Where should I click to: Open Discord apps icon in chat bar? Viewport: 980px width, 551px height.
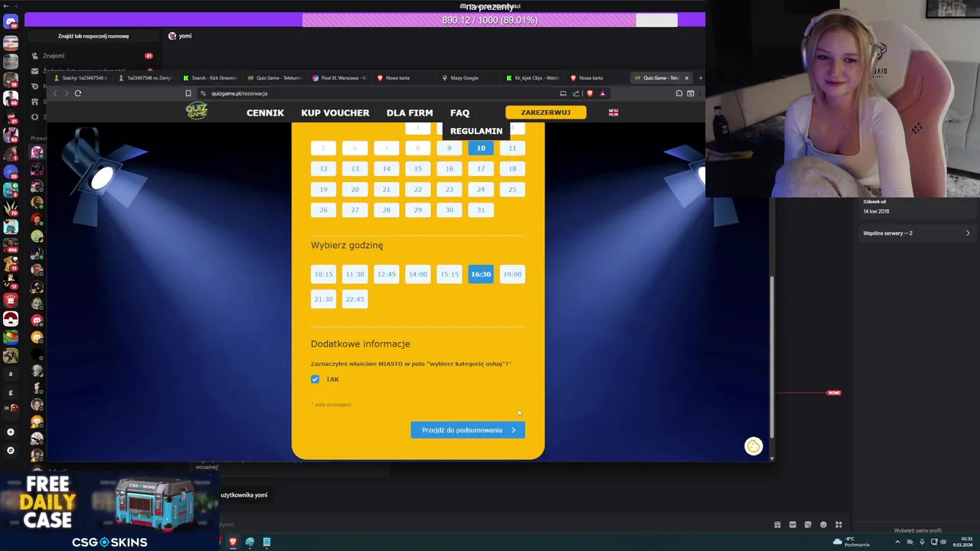coord(838,525)
